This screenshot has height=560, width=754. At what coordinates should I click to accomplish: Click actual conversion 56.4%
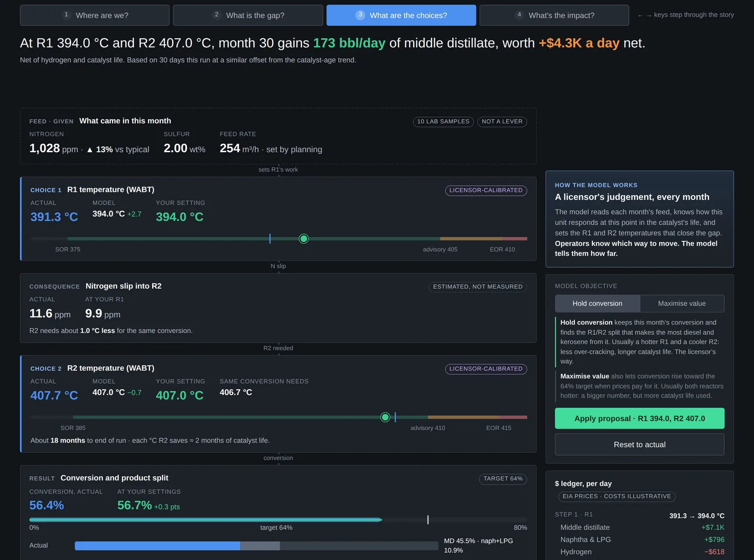[47, 505]
